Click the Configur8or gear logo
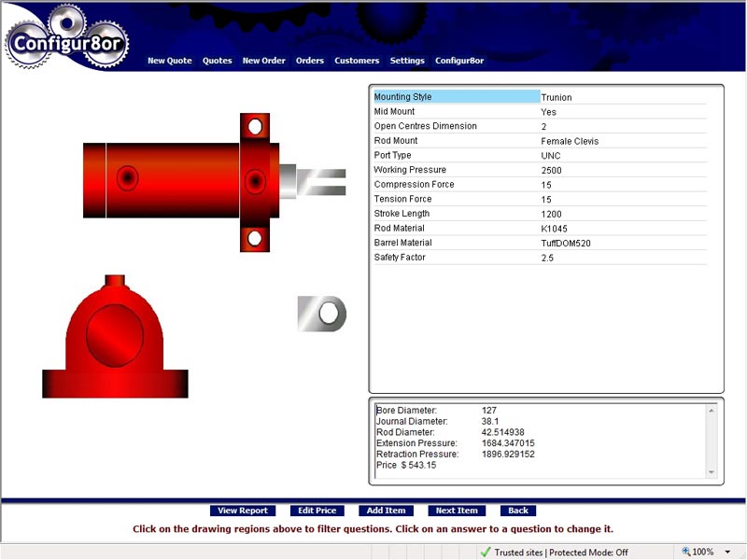Image resolution: width=747 pixels, height=560 pixels. [66, 37]
